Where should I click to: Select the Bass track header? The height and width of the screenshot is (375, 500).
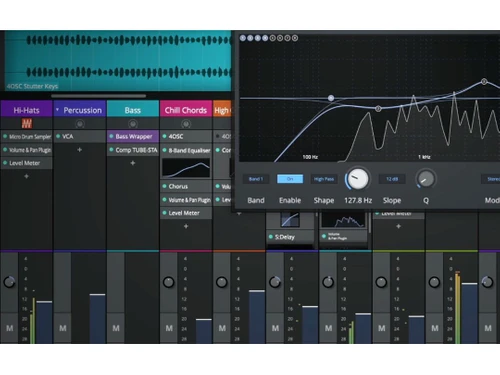coord(133,110)
